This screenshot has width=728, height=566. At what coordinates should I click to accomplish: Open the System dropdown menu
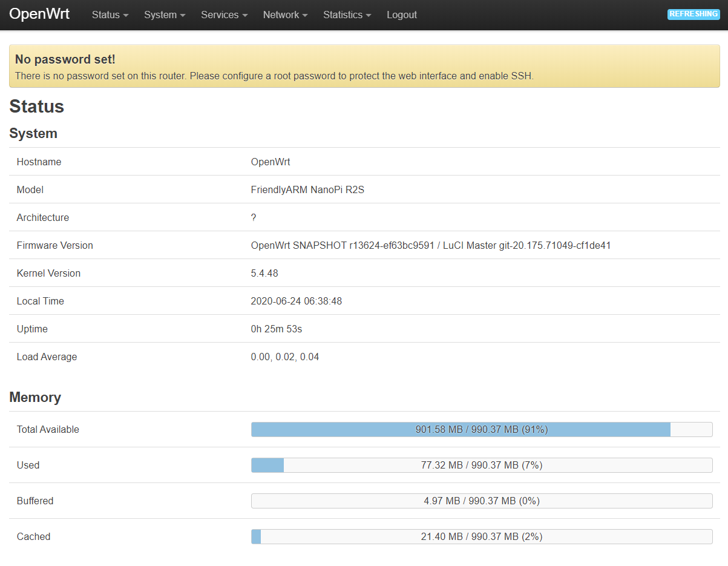tap(165, 15)
